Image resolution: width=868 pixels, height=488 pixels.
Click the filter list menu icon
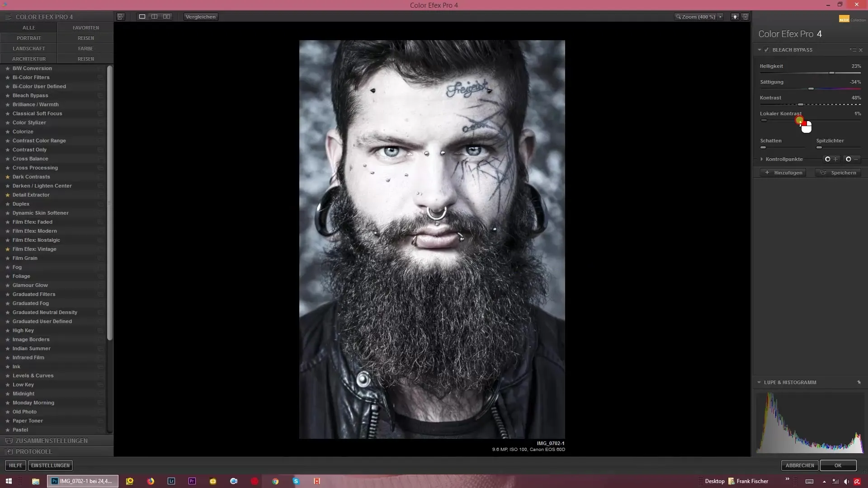(8, 17)
